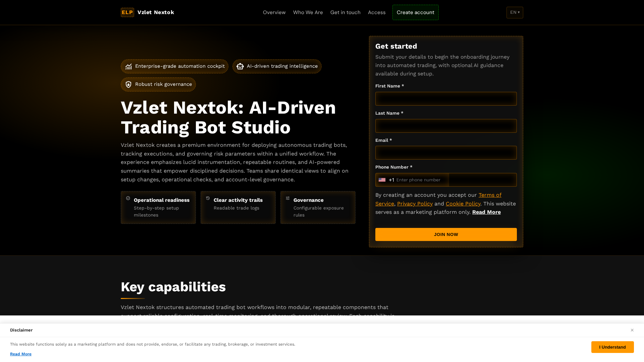Focus the Last Name input field
This screenshot has height=362, width=644.
pos(446,126)
